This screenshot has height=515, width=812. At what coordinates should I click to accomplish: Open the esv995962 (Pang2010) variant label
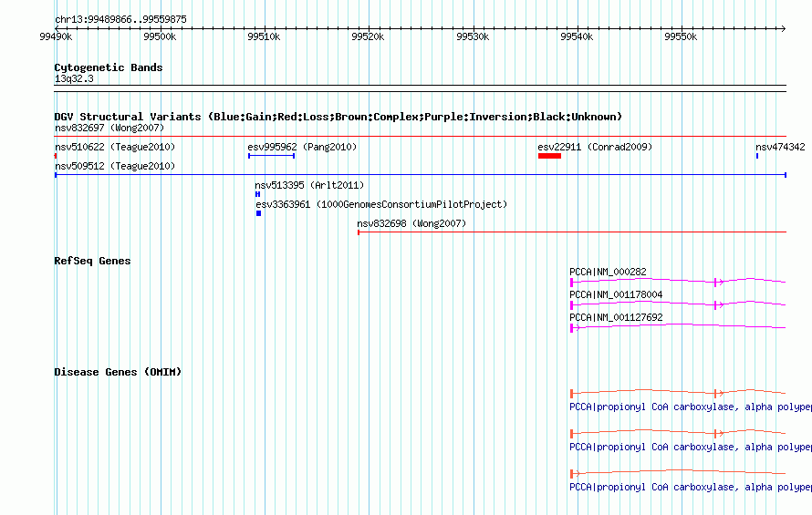302,147
